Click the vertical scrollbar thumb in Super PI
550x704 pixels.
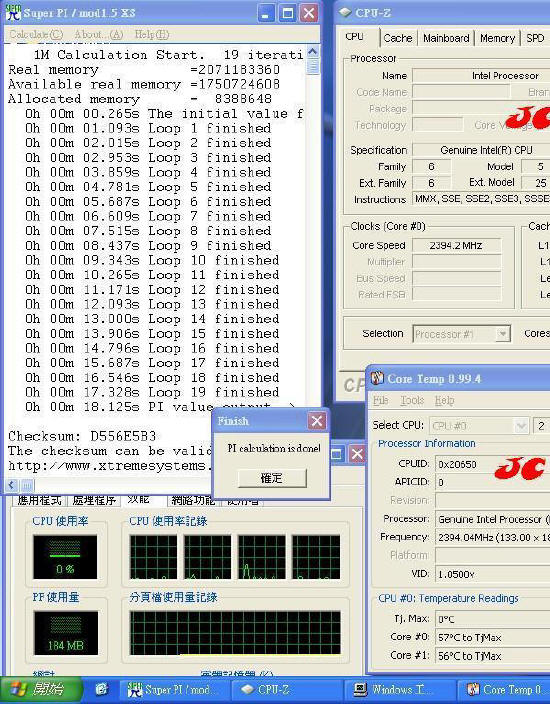(x=313, y=66)
